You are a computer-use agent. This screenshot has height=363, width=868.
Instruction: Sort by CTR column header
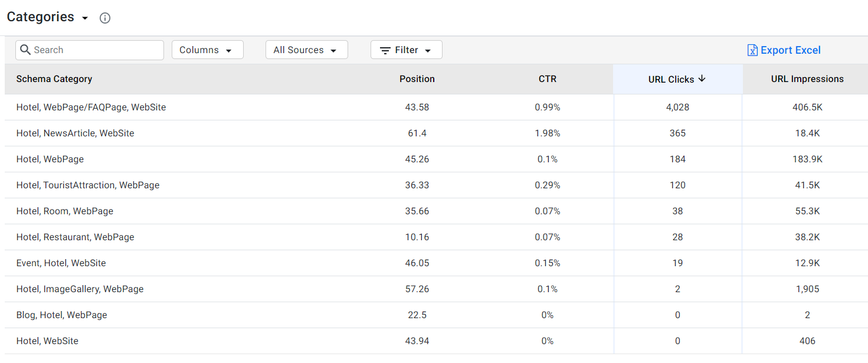548,79
